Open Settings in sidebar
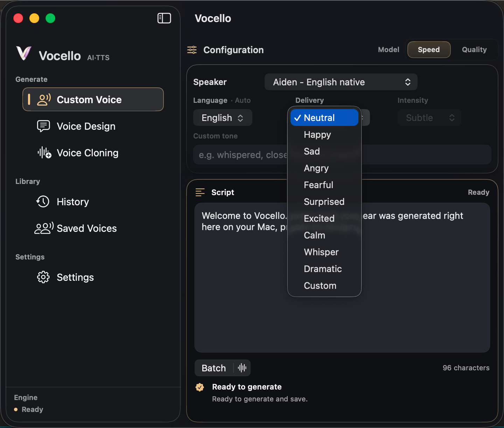The height and width of the screenshot is (428, 504). click(x=93, y=277)
